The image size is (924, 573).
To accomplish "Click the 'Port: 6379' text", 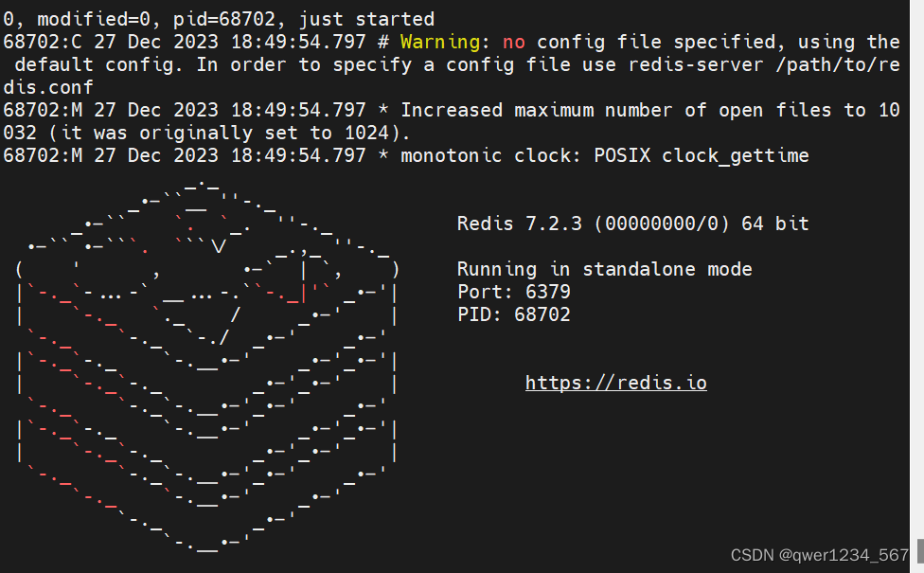I will click(x=513, y=292).
